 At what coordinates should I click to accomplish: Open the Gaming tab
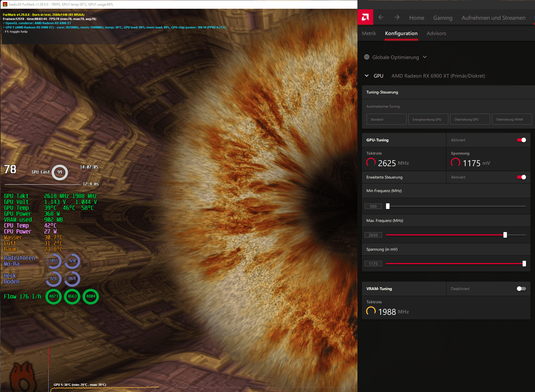[443, 18]
